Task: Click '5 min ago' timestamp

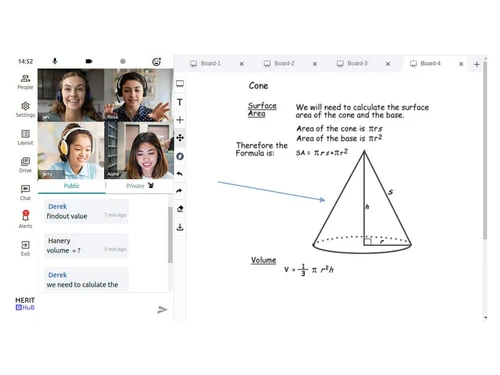Action: 115,249
